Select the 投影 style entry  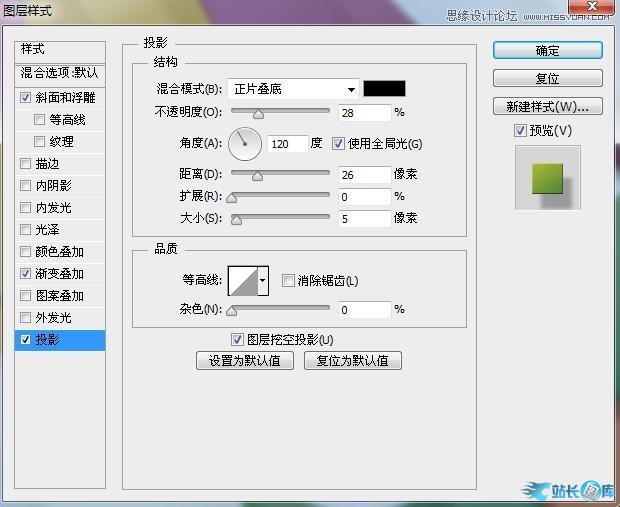pos(60,340)
